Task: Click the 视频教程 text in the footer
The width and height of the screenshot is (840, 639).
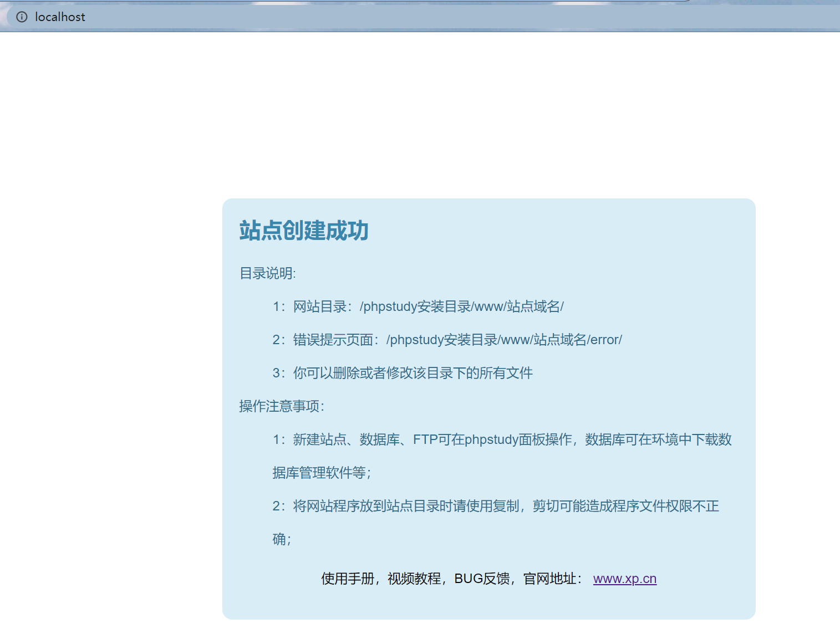Action: [415, 578]
